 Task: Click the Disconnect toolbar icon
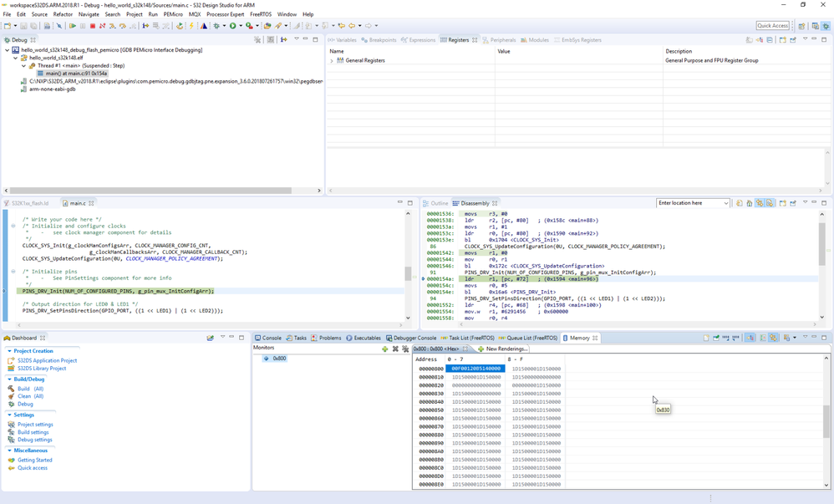coord(102,26)
